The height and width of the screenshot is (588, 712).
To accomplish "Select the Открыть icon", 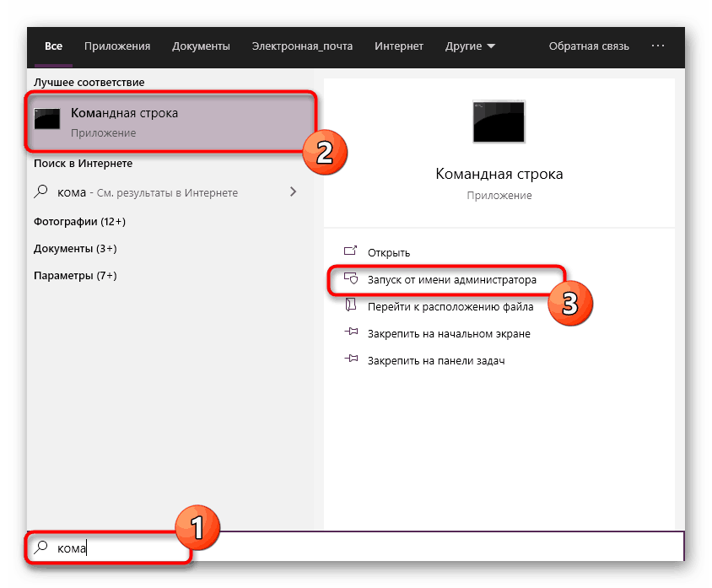I will pyautogui.click(x=351, y=251).
